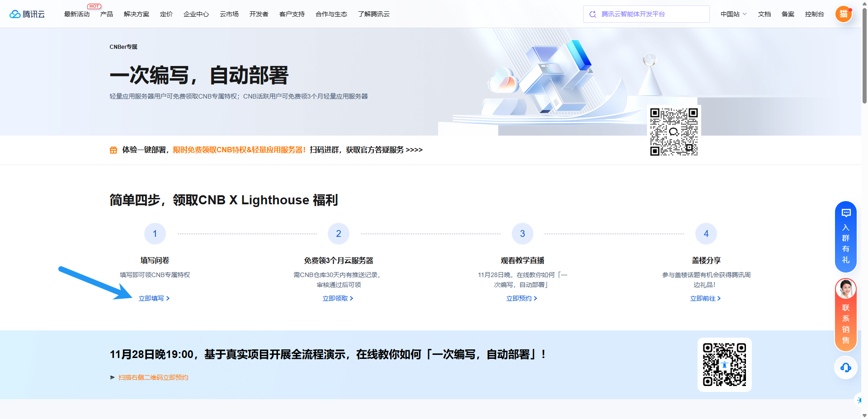This screenshot has height=419, width=868.
Task: Click the Tencent Cloud logo
Action: click(27, 14)
